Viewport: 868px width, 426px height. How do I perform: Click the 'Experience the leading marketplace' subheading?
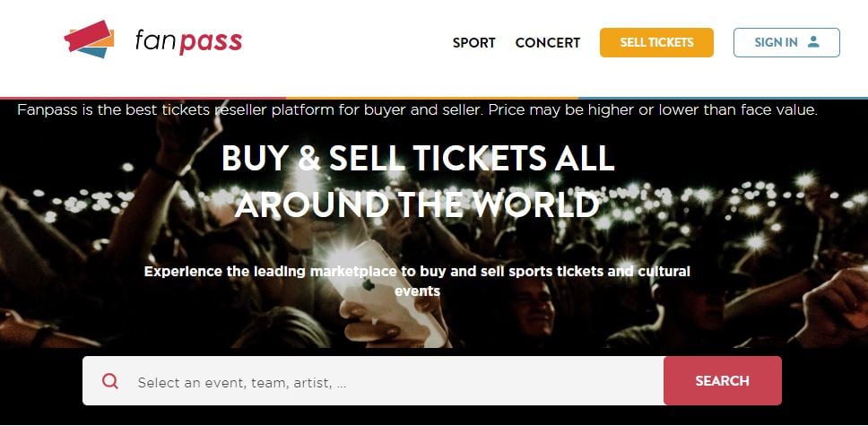click(x=417, y=281)
